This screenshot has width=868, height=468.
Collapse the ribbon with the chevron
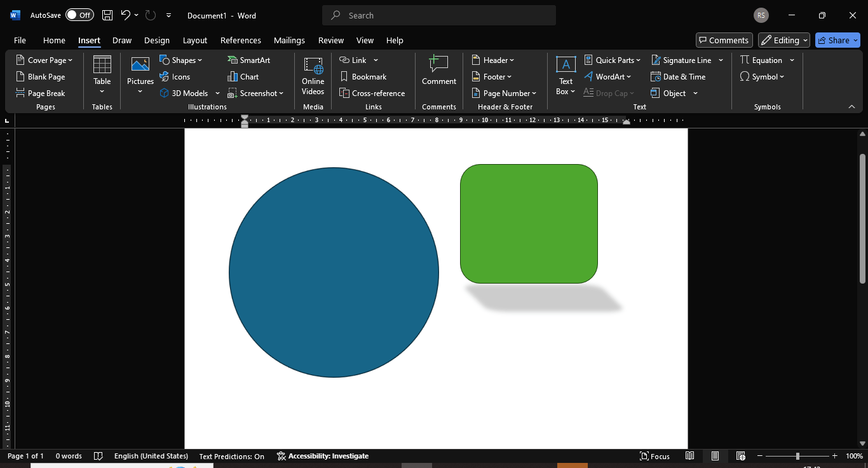[851, 106]
